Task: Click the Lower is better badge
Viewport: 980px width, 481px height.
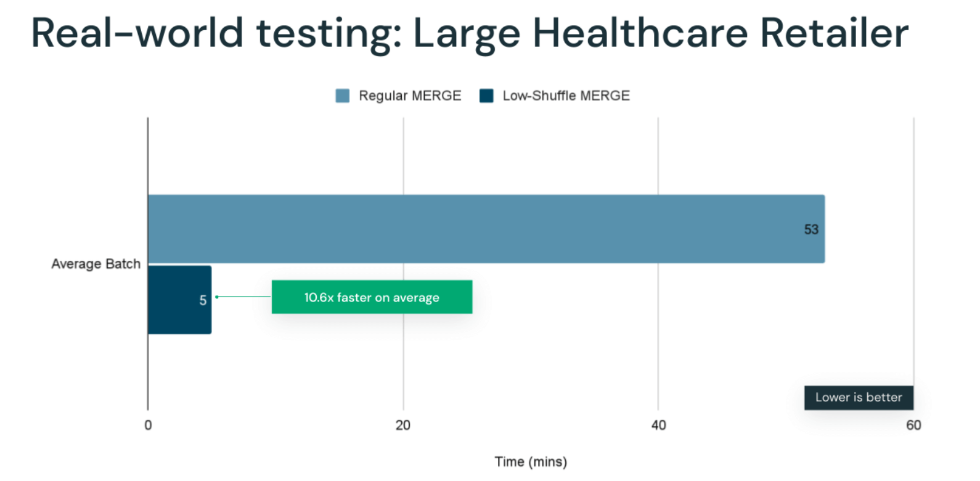Action: [859, 397]
